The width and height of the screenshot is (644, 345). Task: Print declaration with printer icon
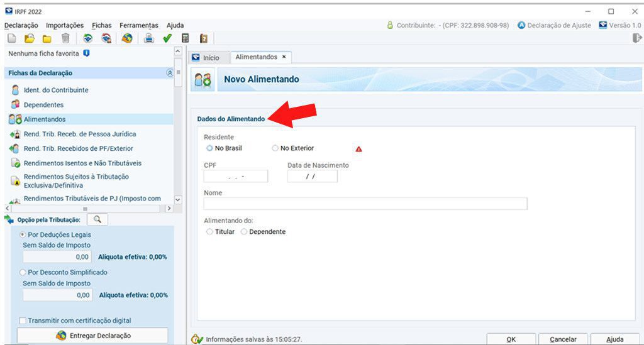click(148, 38)
